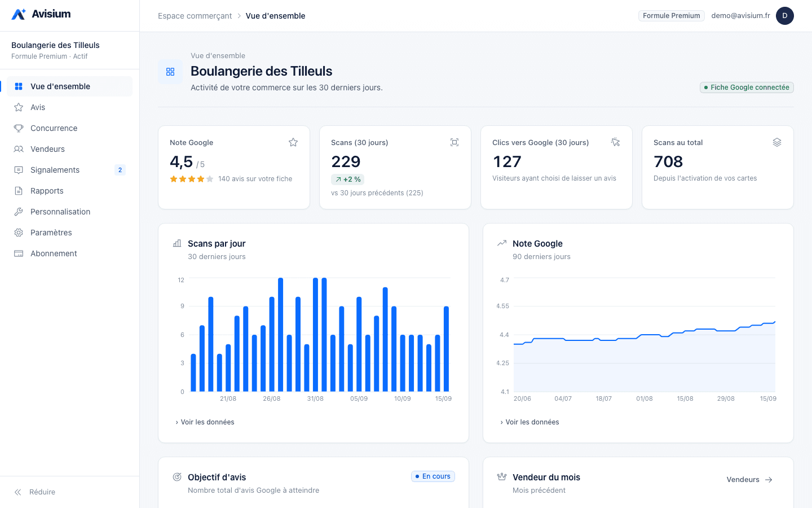Click the Avisium logo icon

tap(19, 14)
